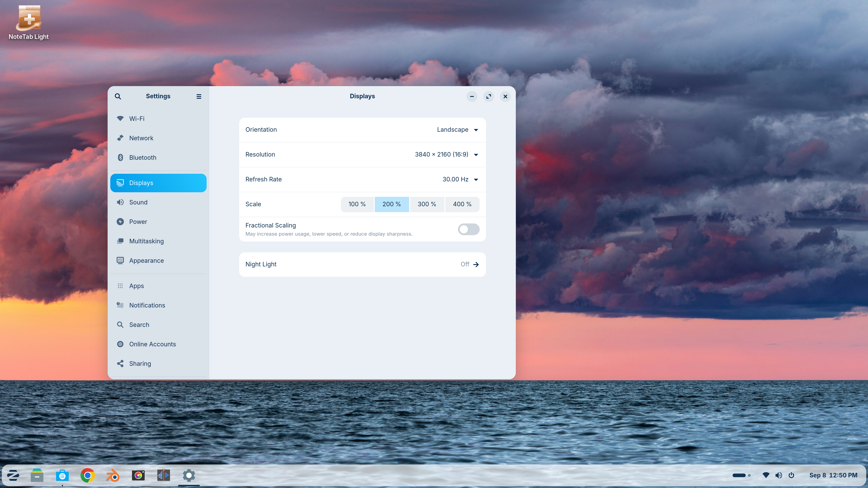Open the Zorin start menu

point(13,475)
